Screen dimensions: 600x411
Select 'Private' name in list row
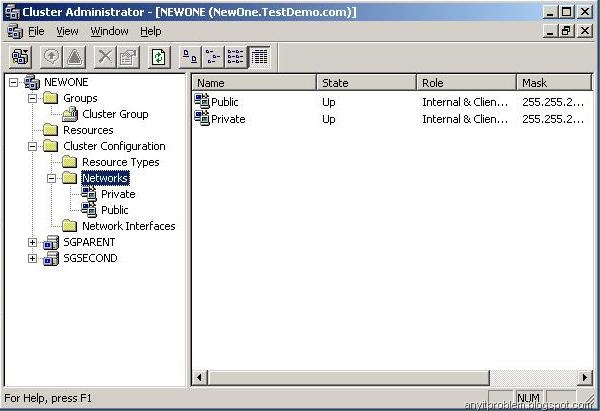(228, 119)
